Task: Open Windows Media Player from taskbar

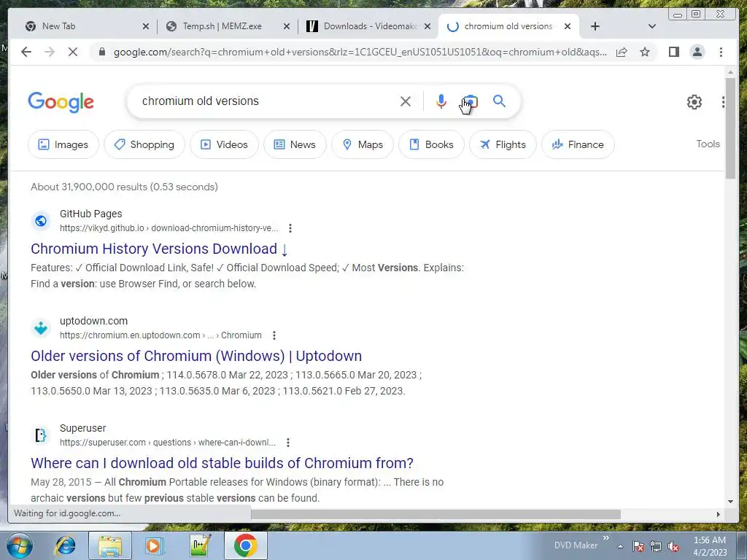Action: tap(154, 545)
